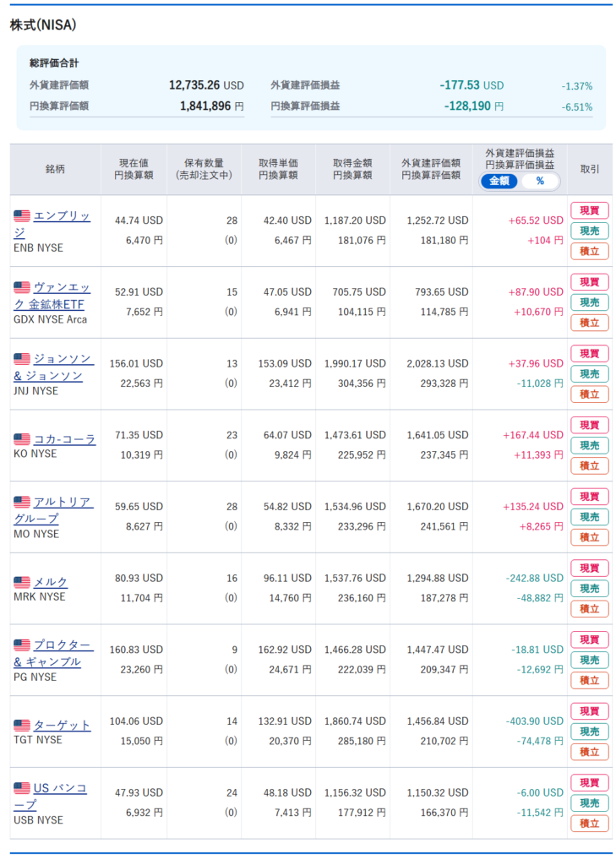Open the プロクター&ギャンブル stock link
The image size is (616, 865).
(53, 653)
